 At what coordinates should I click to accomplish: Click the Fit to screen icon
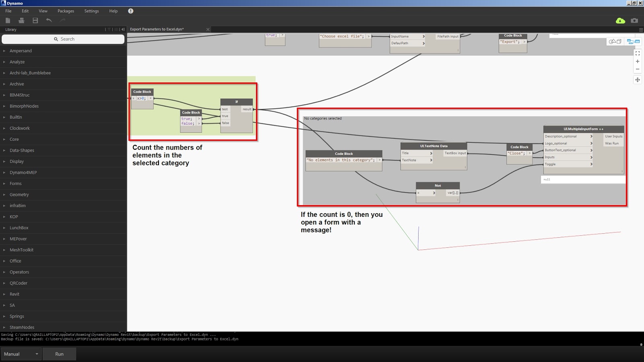point(638,53)
